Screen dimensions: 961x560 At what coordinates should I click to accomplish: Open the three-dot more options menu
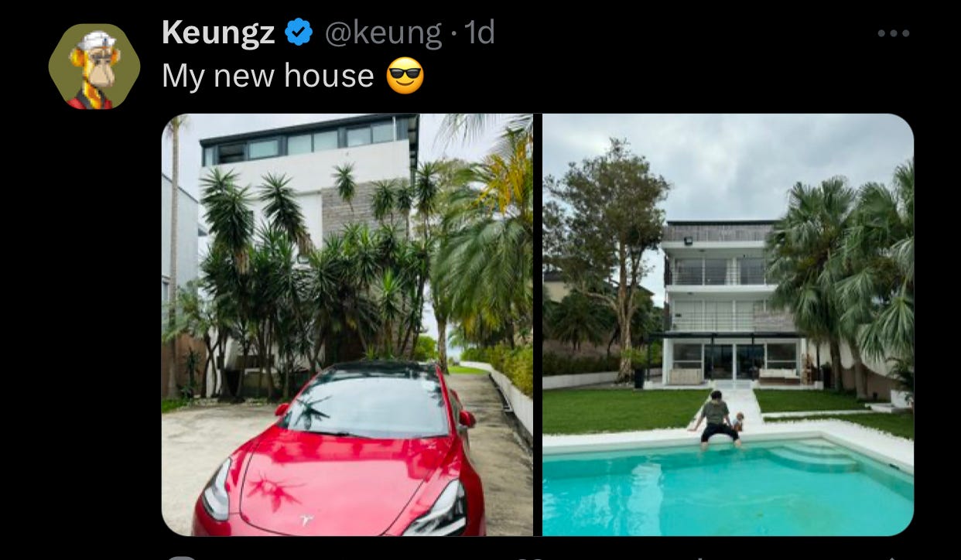click(894, 34)
